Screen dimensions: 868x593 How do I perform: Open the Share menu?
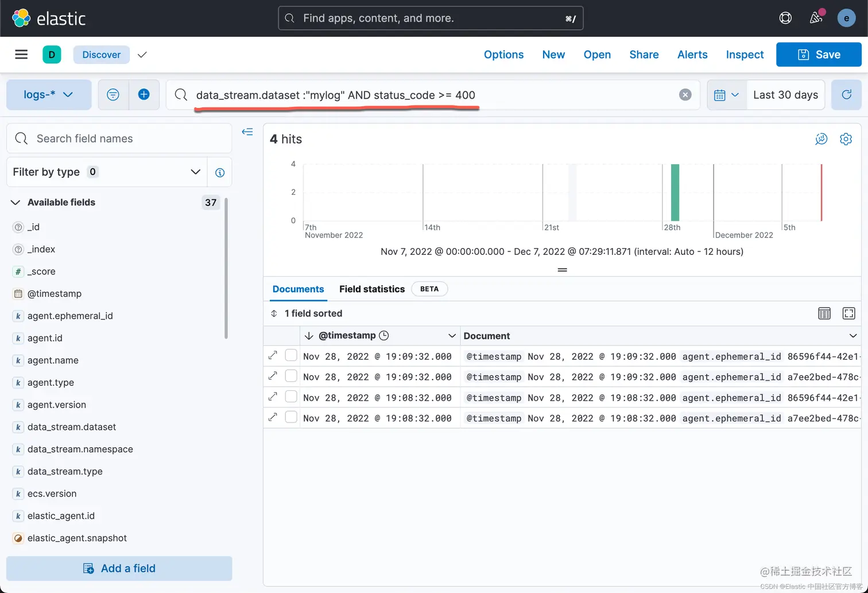pyautogui.click(x=644, y=55)
